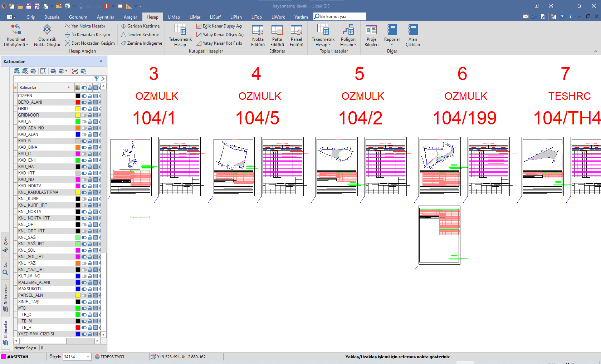This screenshot has width=601, height=364.
Task: Toggle visibility of GRIDKOOR layer
Action: click(84, 115)
